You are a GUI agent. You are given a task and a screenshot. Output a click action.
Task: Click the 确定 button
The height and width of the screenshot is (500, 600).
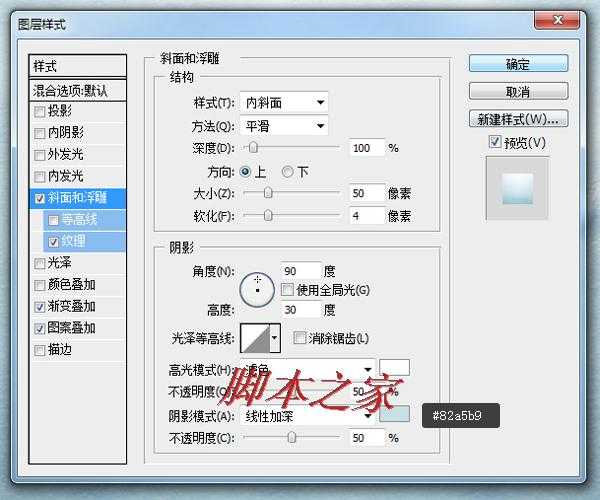pos(518,63)
